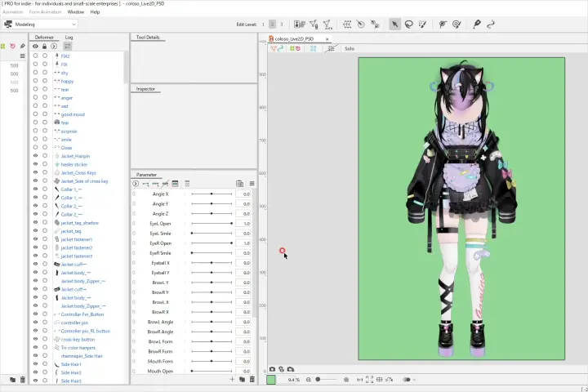Create a new parameter group folder
Viewport: 588px width, 392px height.
click(242, 379)
